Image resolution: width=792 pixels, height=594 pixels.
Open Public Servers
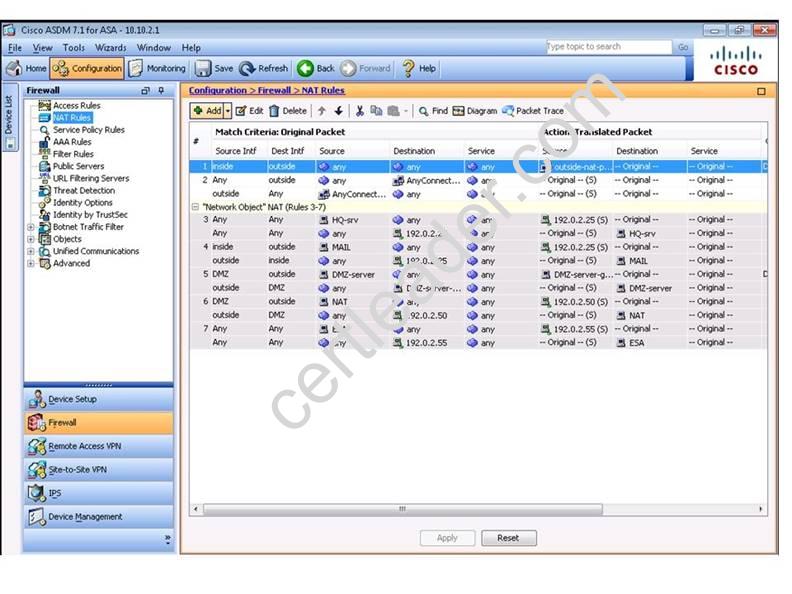[x=78, y=166]
